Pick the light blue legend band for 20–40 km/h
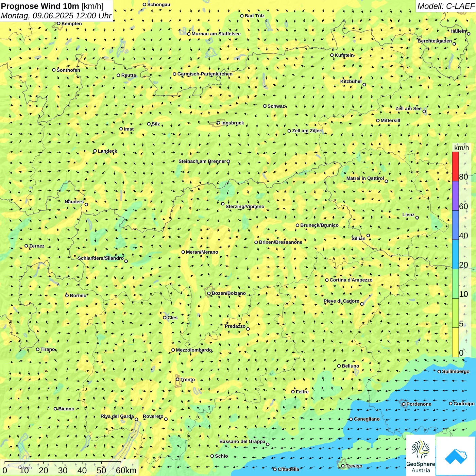476x476 pixels. pos(455,255)
